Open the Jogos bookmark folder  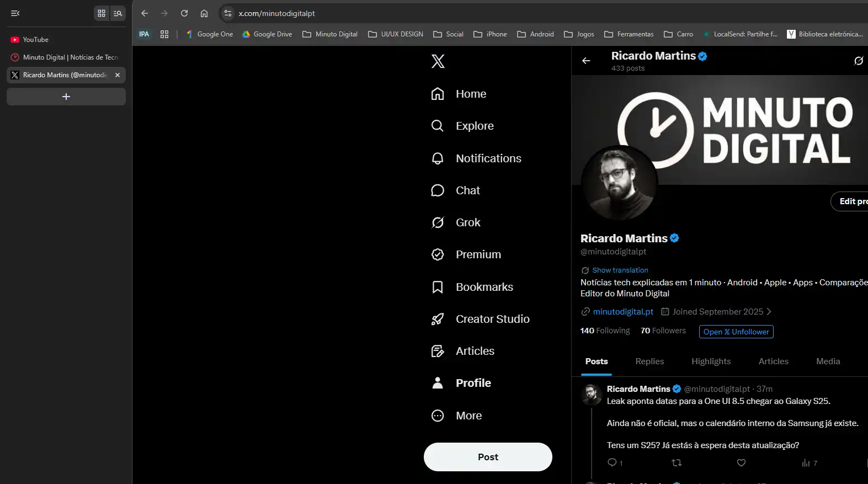[x=579, y=34]
